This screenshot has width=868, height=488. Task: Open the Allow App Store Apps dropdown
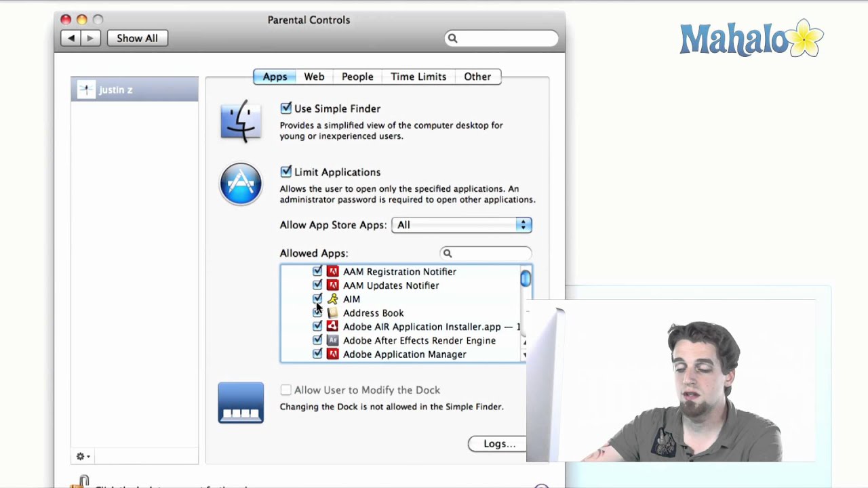point(462,225)
